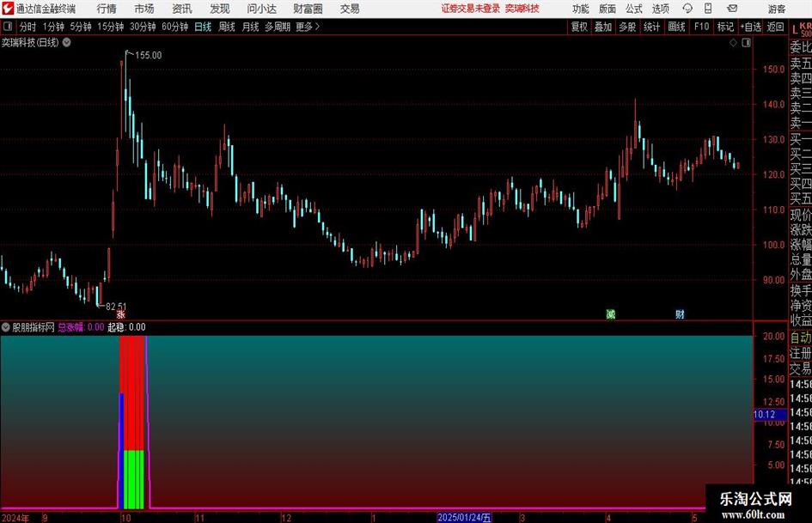
Task: Click 证券交易未登录 login status link
Action: click(x=470, y=9)
